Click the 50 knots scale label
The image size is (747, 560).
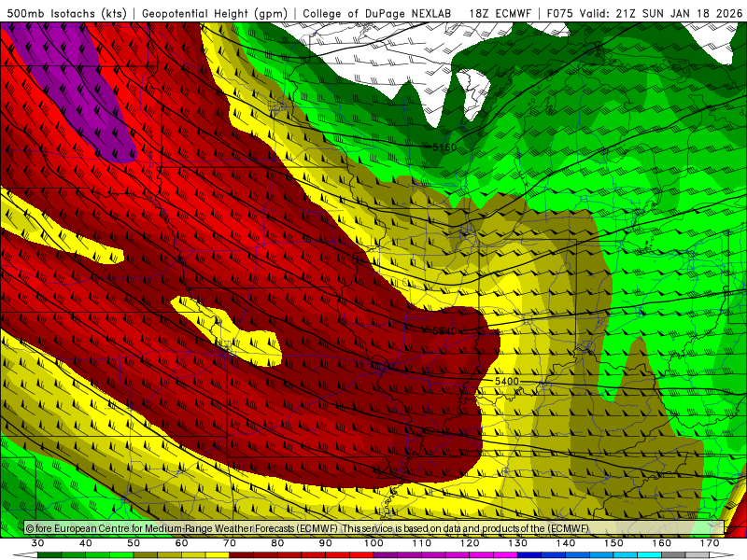(x=134, y=543)
